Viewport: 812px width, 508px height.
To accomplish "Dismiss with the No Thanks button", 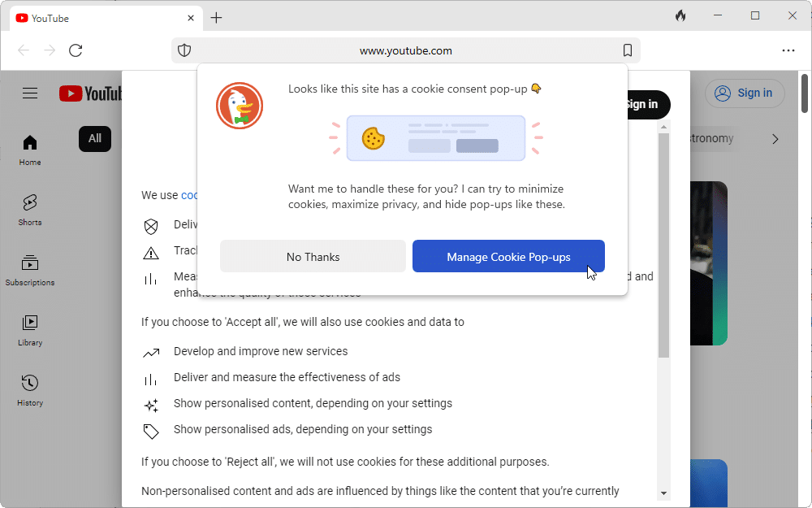I will (x=313, y=257).
